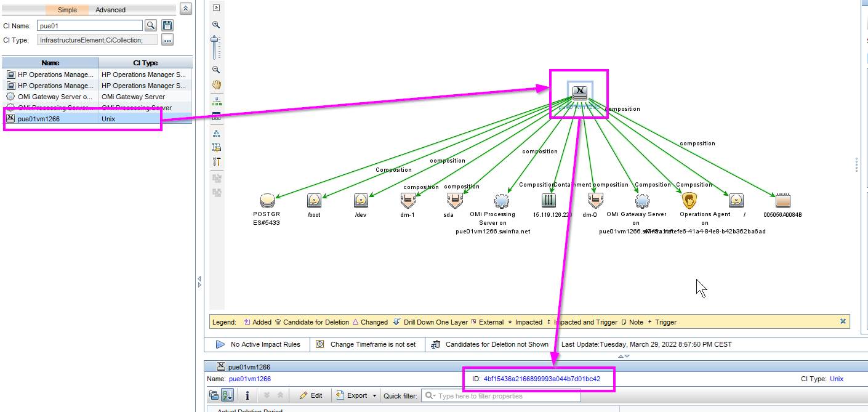Select the root / file system node
The height and width of the screenshot is (412, 868).
click(x=736, y=201)
